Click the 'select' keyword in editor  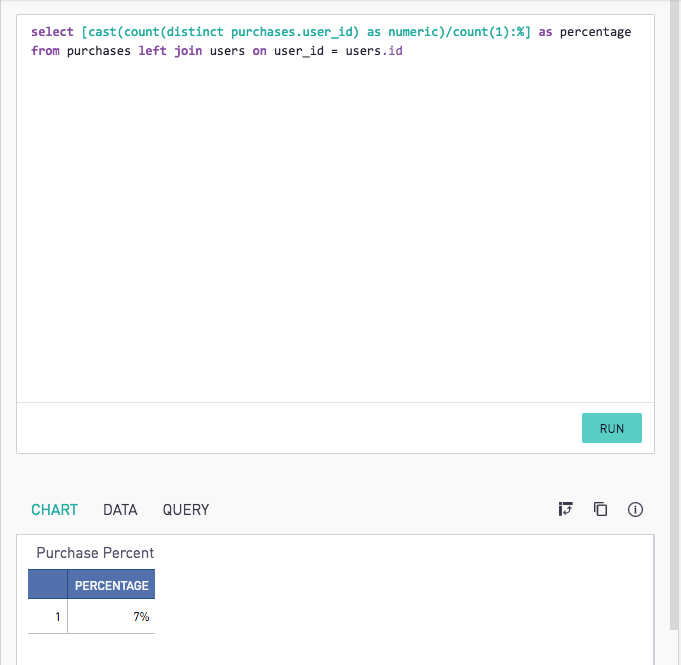[x=52, y=32]
